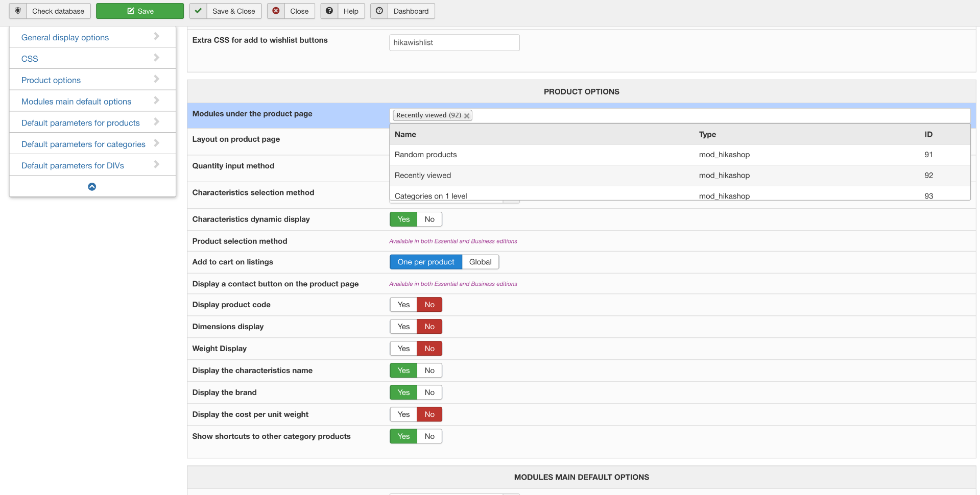This screenshot has height=495, width=980.
Task: Open General display options section
Action: point(65,37)
